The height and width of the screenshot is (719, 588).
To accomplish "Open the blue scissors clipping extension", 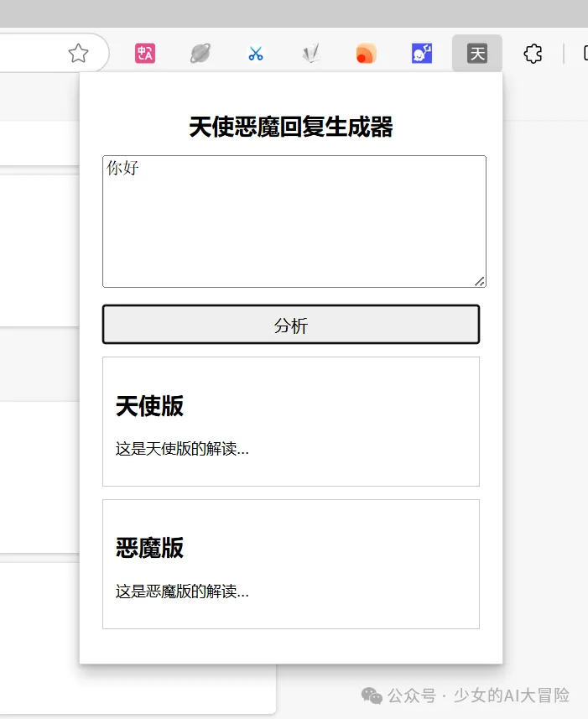I will click(x=256, y=53).
